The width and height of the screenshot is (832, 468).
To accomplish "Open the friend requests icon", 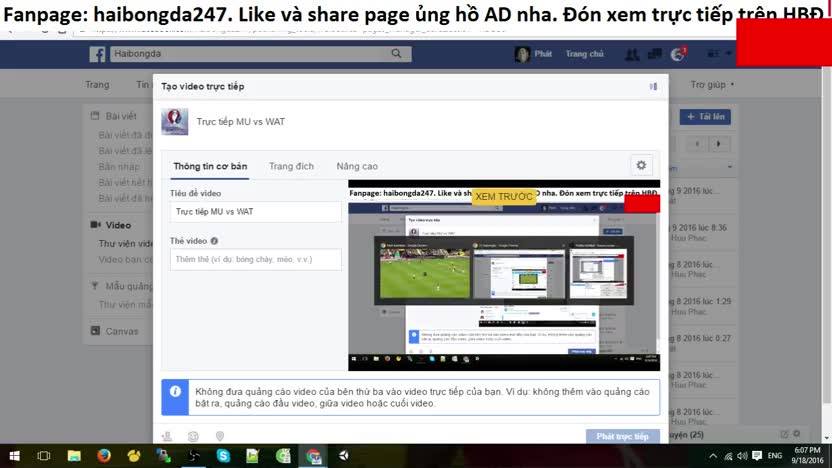I will [631, 54].
